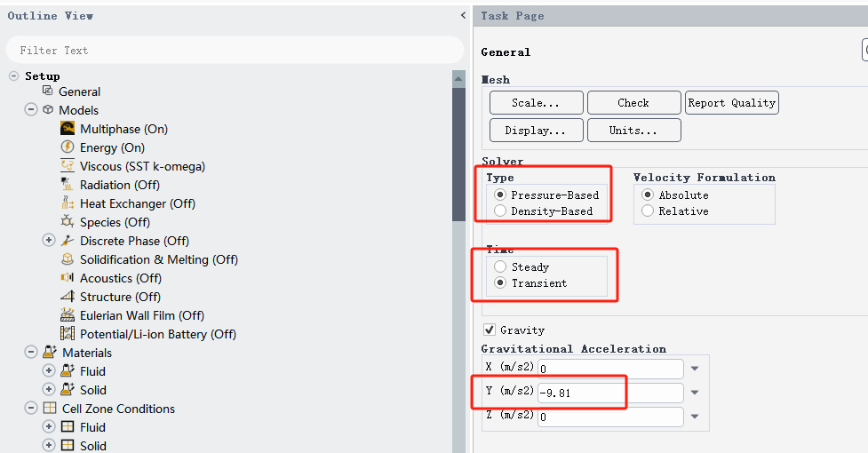Click the Report Quality button
Image resolution: width=868 pixels, height=453 pixels.
click(731, 103)
